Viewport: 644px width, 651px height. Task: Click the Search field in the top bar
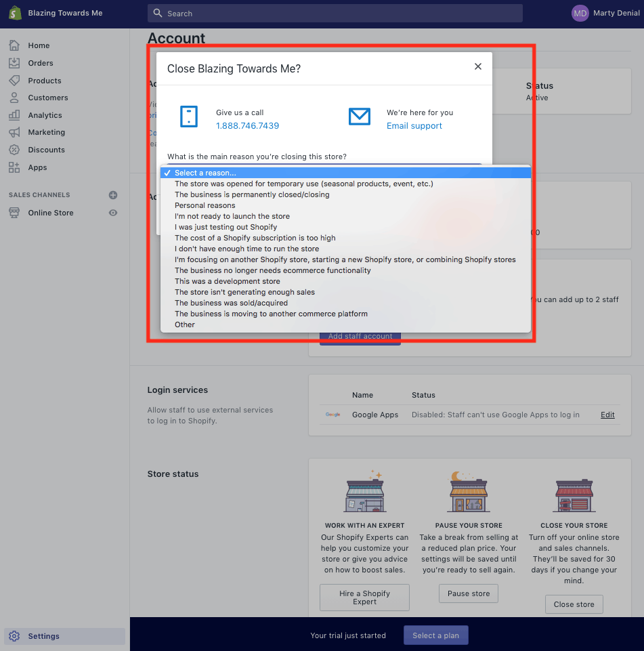[335, 14]
